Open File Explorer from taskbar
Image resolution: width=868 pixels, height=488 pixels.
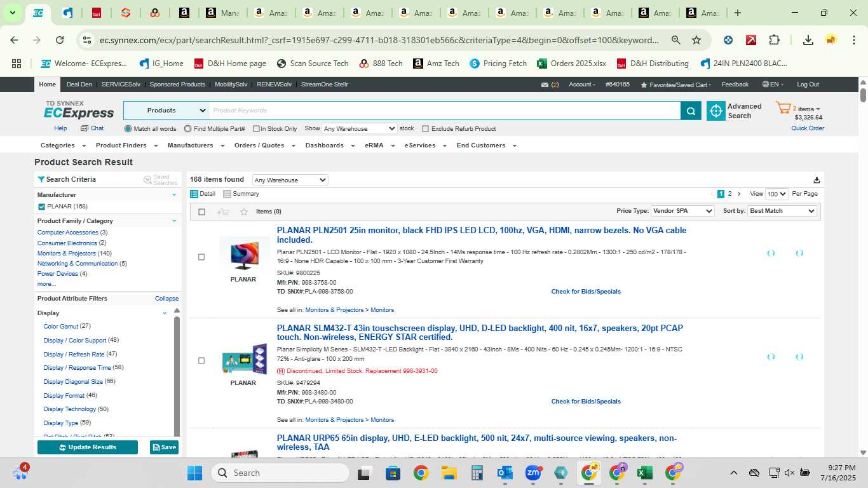pos(449,473)
